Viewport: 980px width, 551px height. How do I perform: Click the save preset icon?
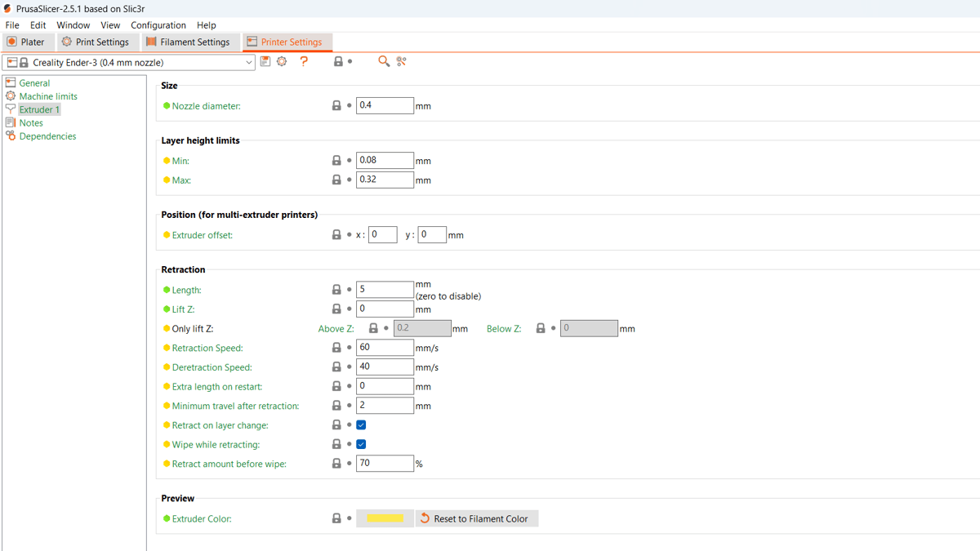(x=265, y=62)
